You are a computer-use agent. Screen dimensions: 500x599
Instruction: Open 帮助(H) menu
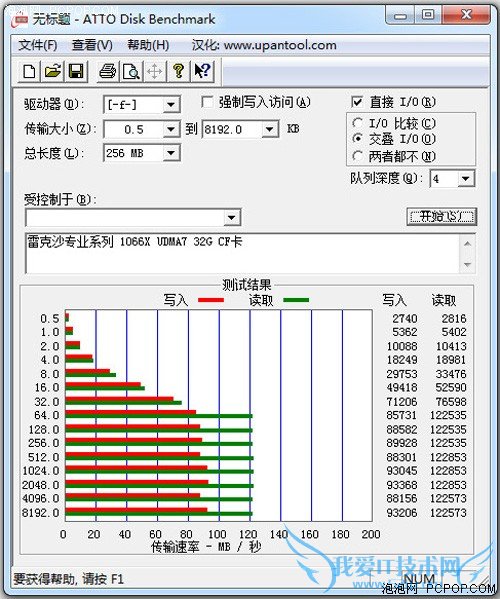tap(148, 45)
